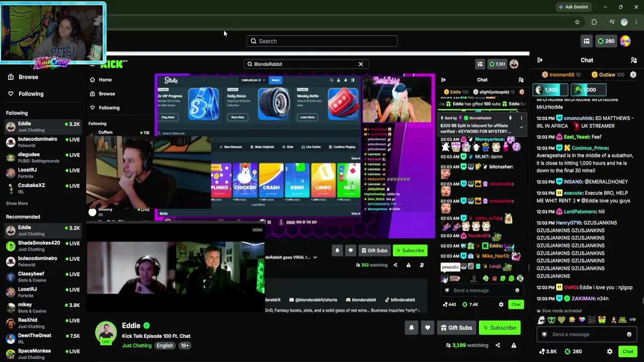Click Subscribe in the embedded BlondeRabbit stream
The width and height of the screenshot is (644, 362).
coord(410,250)
